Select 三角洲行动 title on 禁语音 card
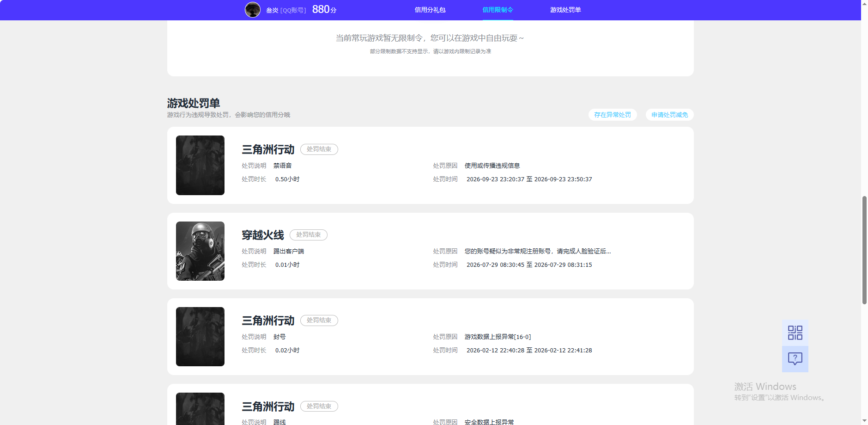The width and height of the screenshot is (868, 425). point(268,149)
